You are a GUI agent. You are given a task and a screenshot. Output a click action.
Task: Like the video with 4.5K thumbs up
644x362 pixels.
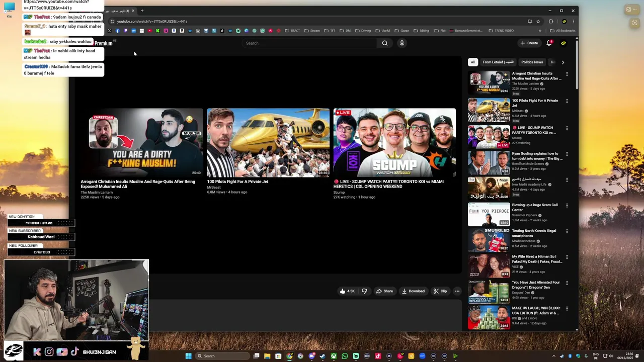tap(347, 291)
